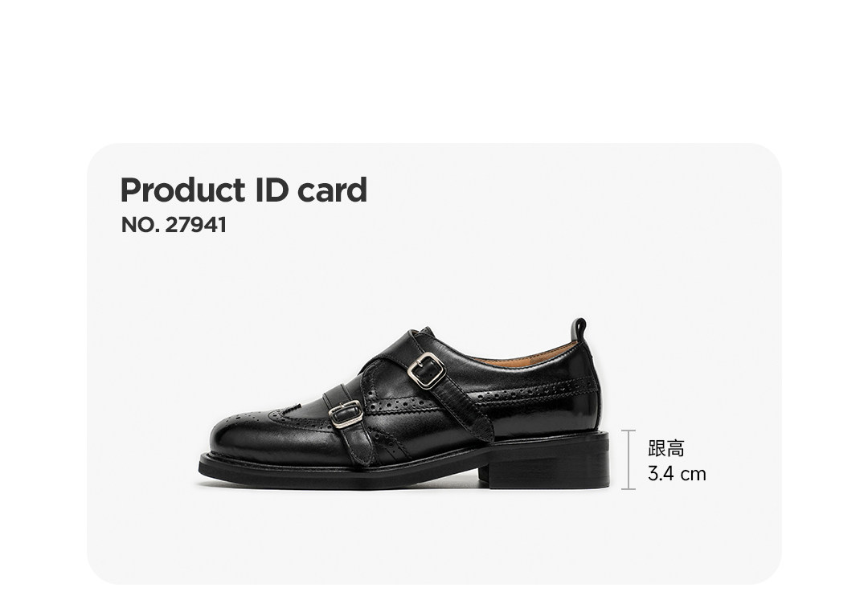Image resolution: width=868 pixels, height=600 pixels.
Task: Click the word "Product" in the heading
Action: pos(182,190)
